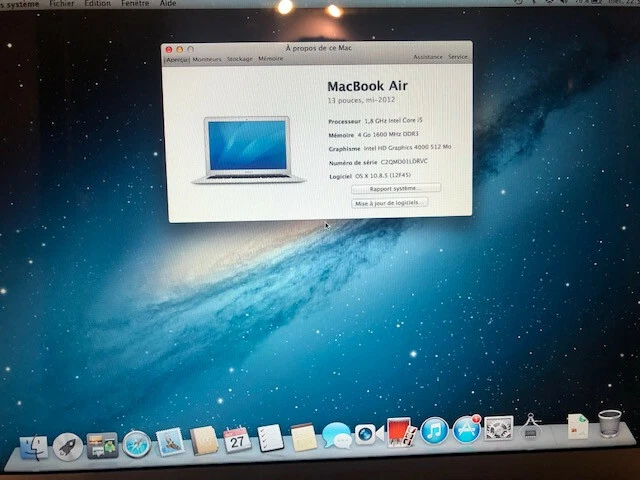Open Notes yellow pad icon in Dock

[303, 437]
